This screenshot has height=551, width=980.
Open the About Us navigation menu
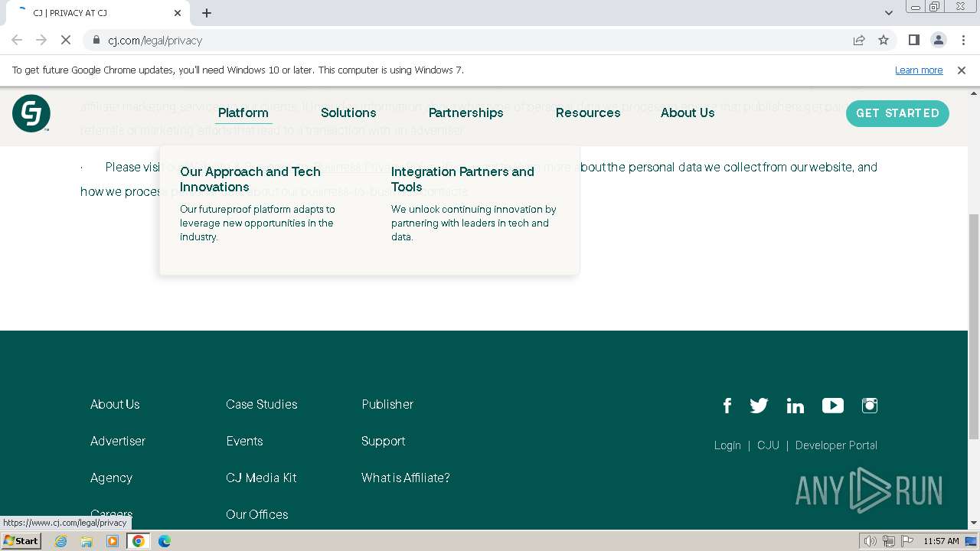point(688,112)
